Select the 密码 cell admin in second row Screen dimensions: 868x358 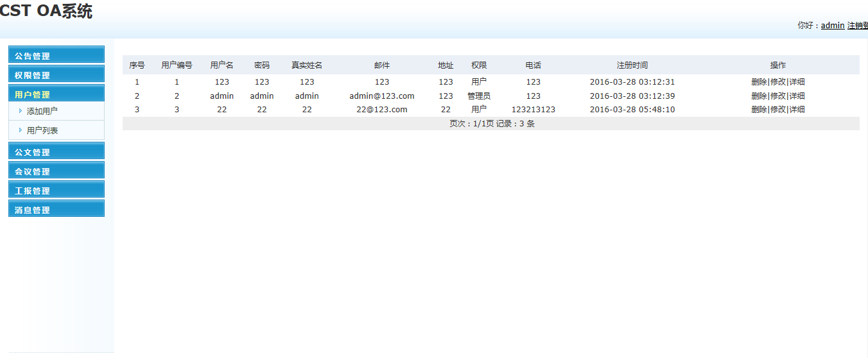[x=262, y=96]
